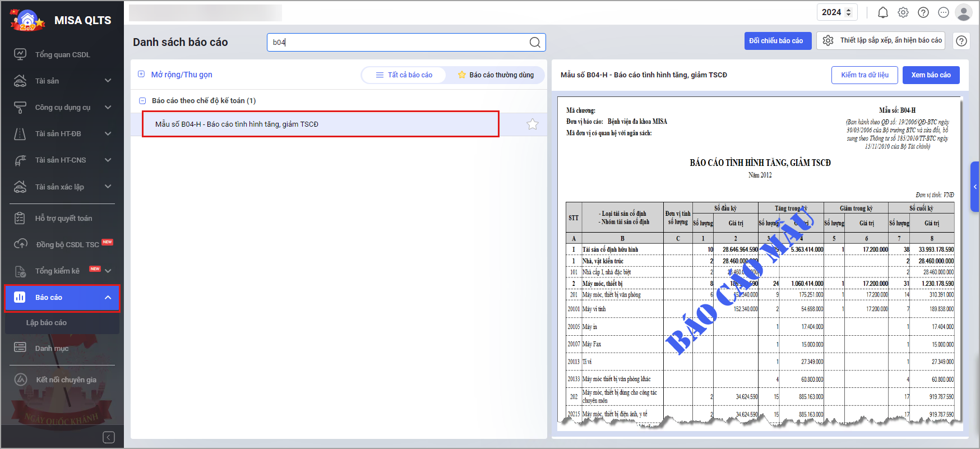Mark B04-H report as favorite star
Image resolution: width=980 pixels, height=449 pixels.
[532, 124]
